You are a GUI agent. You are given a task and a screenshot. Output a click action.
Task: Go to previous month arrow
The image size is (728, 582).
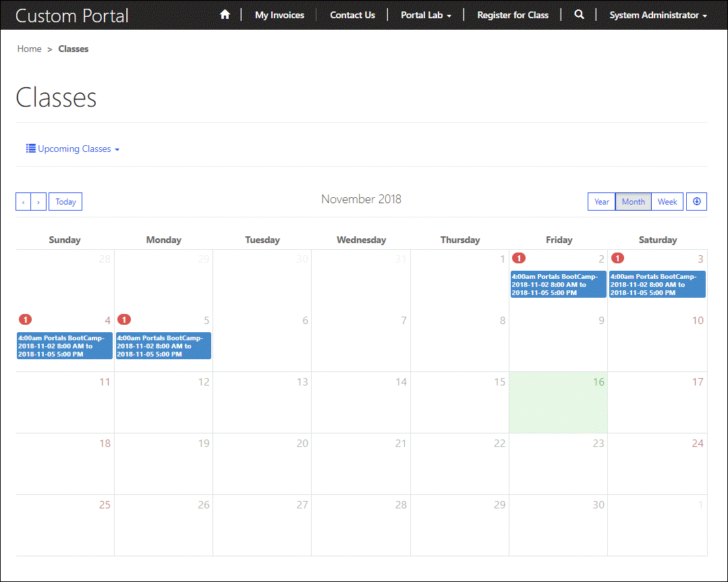pos(24,202)
